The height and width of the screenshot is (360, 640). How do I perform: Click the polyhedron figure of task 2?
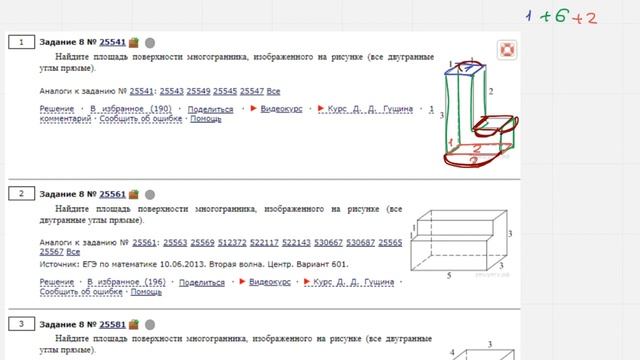click(x=461, y=244)
